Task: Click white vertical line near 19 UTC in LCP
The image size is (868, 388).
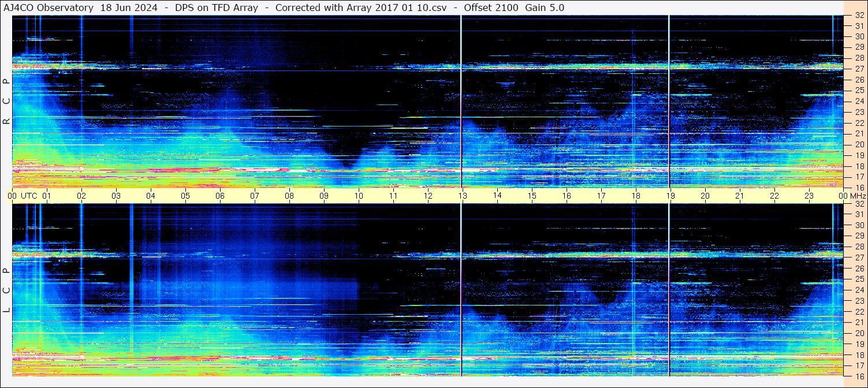Action: (x=669, y=289)
